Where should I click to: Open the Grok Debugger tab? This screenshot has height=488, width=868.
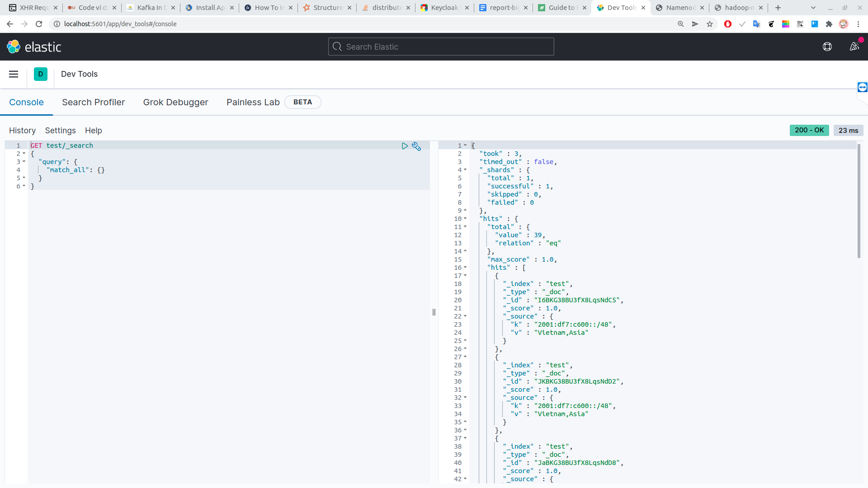[x=175, y=102]
